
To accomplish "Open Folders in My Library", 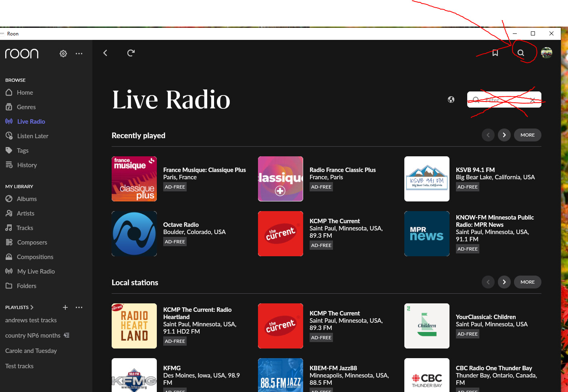I will 27,286.
